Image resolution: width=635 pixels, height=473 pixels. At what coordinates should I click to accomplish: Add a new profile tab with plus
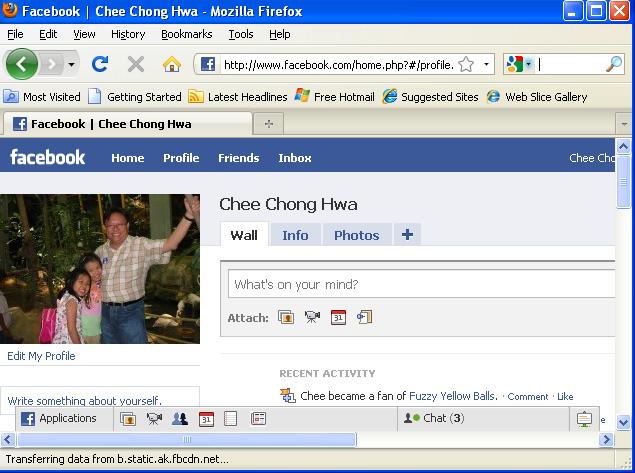(x=407, y=234)
